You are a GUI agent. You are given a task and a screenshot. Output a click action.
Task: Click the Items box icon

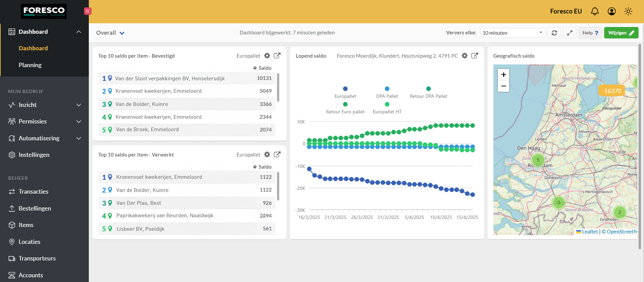coord(12,225)
